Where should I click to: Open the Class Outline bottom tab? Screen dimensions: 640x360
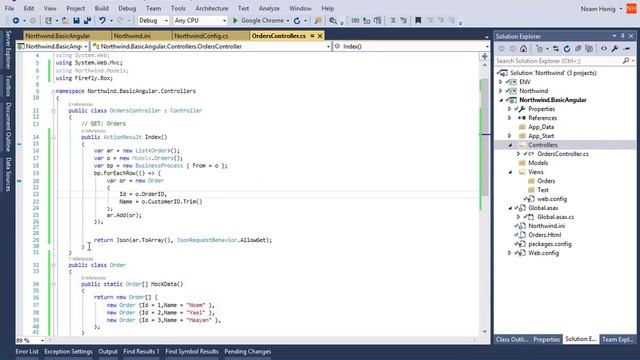[512, 339]
